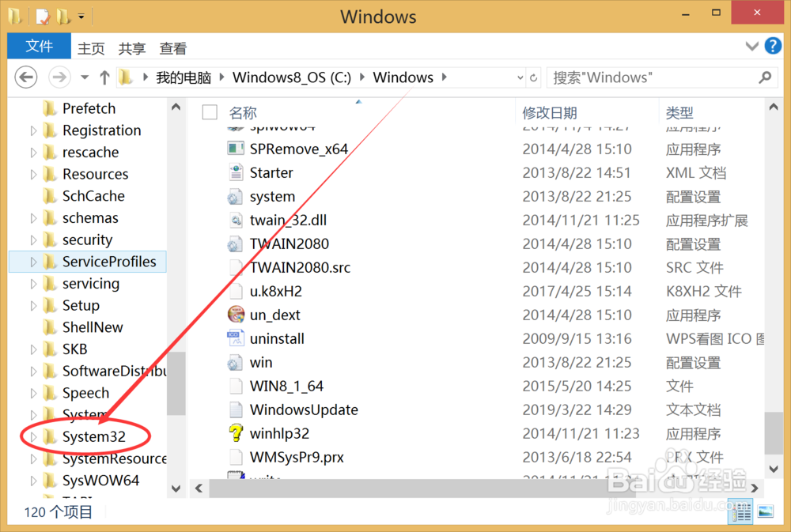The image size is (791, 532).
Task: Select the Setup folder in the tree
Action: click(81, 306)
